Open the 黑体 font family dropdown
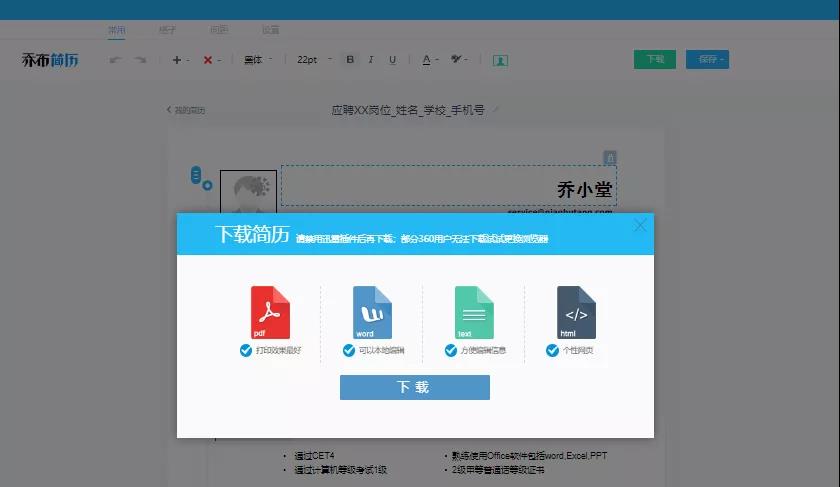Viewport: 840px width, 487px height. [257, 60]
